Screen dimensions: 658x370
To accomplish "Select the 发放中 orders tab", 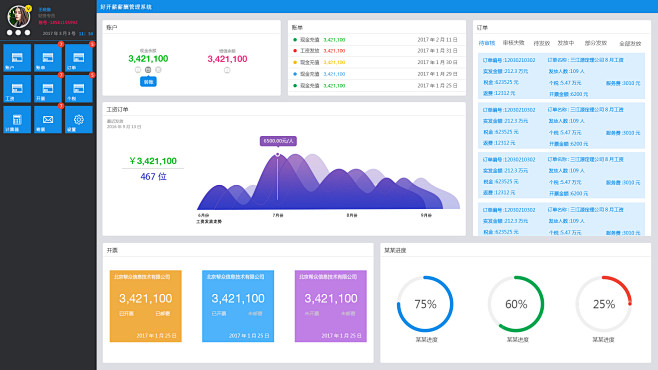I will [566, 43].
